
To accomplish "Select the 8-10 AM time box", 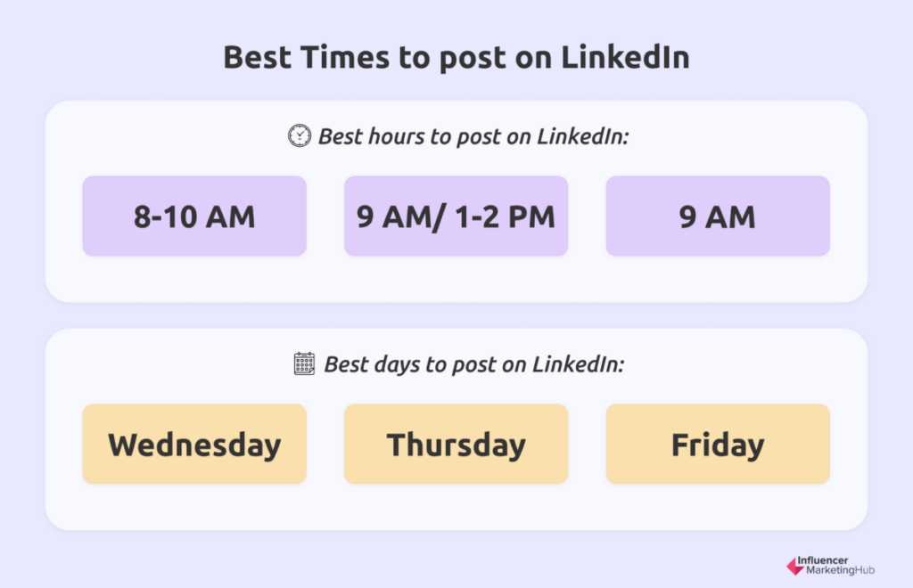I will click(x=194, y=216).
